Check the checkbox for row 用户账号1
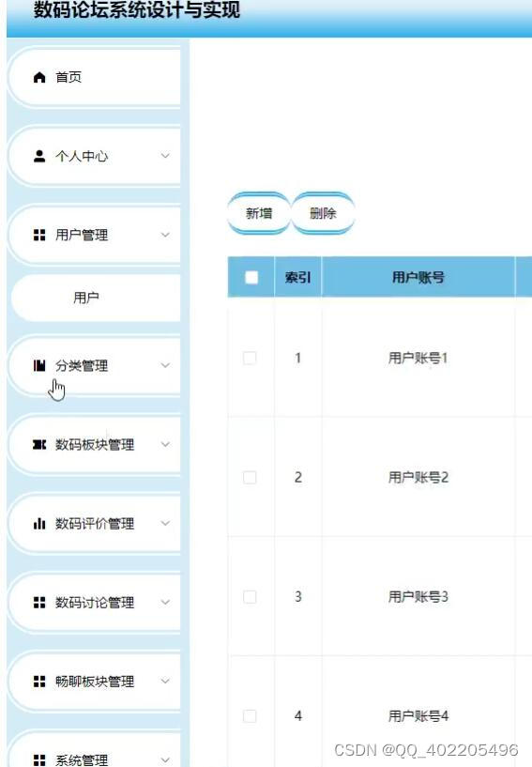 (250, 358)
